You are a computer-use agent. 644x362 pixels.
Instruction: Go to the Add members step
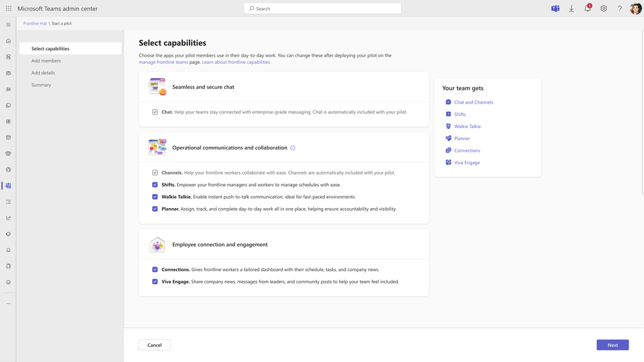click(x=46, y=61)
